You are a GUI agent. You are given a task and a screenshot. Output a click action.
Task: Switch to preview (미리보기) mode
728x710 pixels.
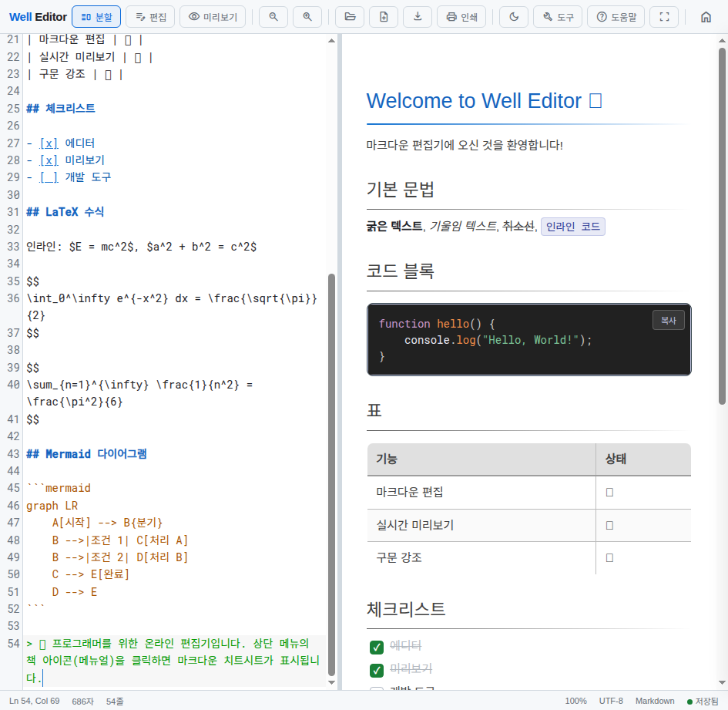point(213,17)
